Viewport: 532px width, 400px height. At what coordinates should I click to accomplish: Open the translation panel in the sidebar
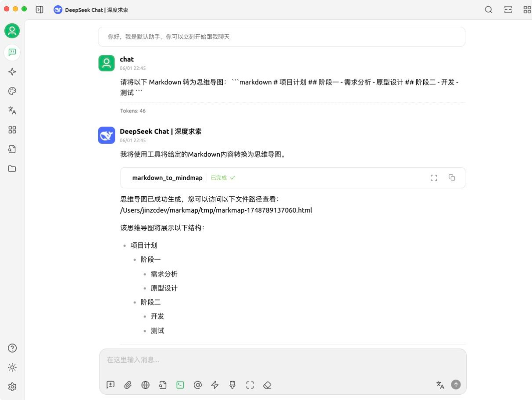click(12, 110)
